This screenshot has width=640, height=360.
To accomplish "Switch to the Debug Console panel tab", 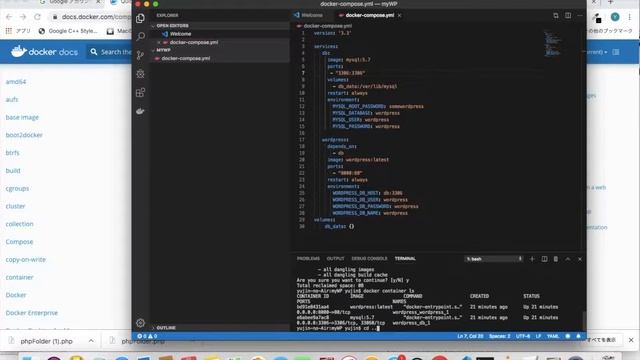I will point(369,258).
